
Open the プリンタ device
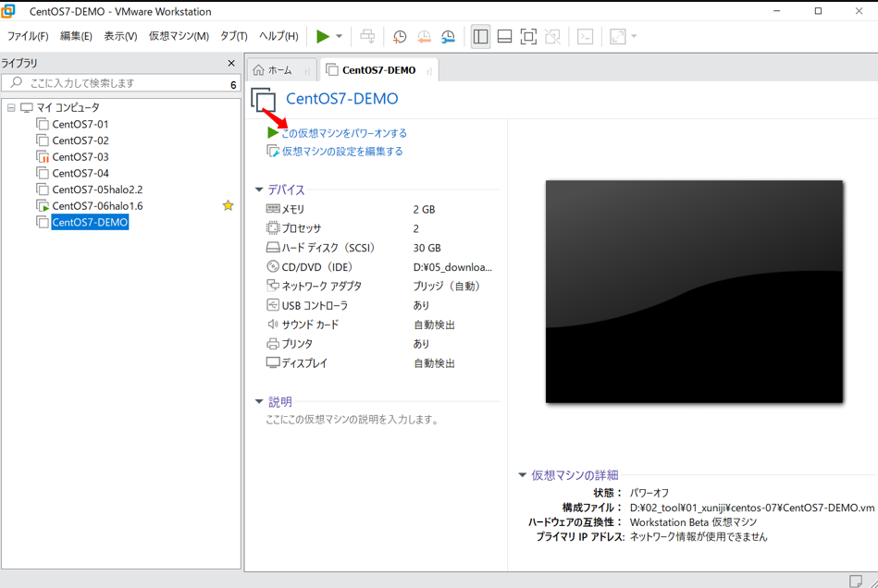[290, 344]
